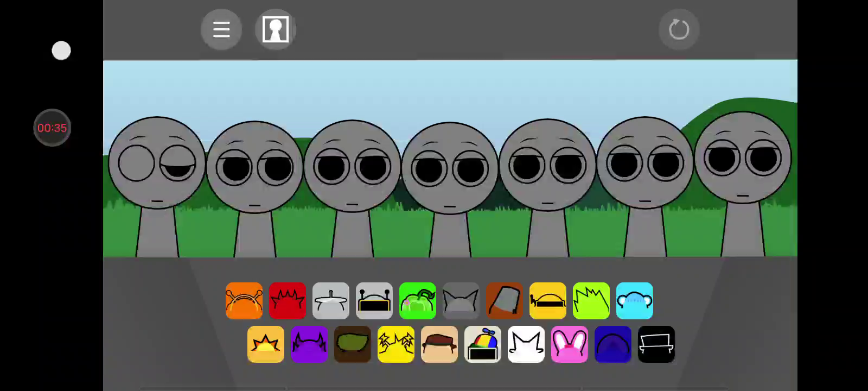Select the gray cat ears icon
The width and height of the screenshot is (868, 391).
coord(461,301)
